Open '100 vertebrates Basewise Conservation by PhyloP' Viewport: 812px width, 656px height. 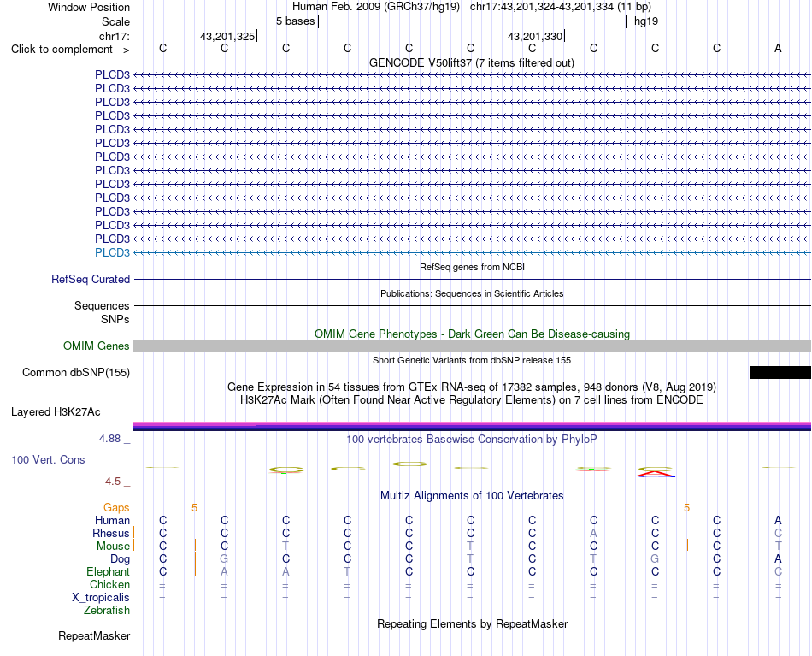(x=472, y=440)
